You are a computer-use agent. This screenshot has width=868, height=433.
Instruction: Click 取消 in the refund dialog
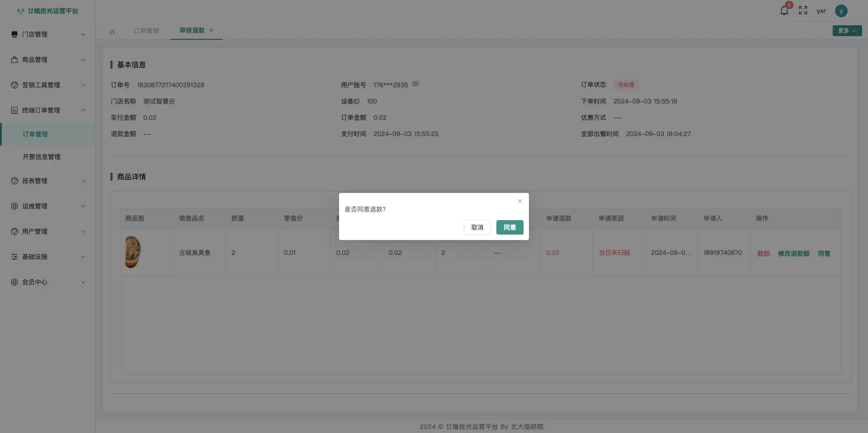coord(477,227)
